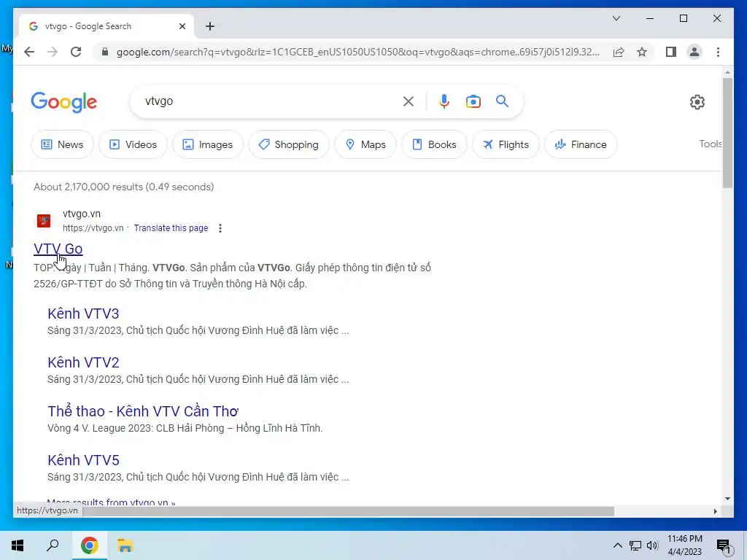Filter results by Images
The height and width of the screenshot is (560, 747).
208,144
